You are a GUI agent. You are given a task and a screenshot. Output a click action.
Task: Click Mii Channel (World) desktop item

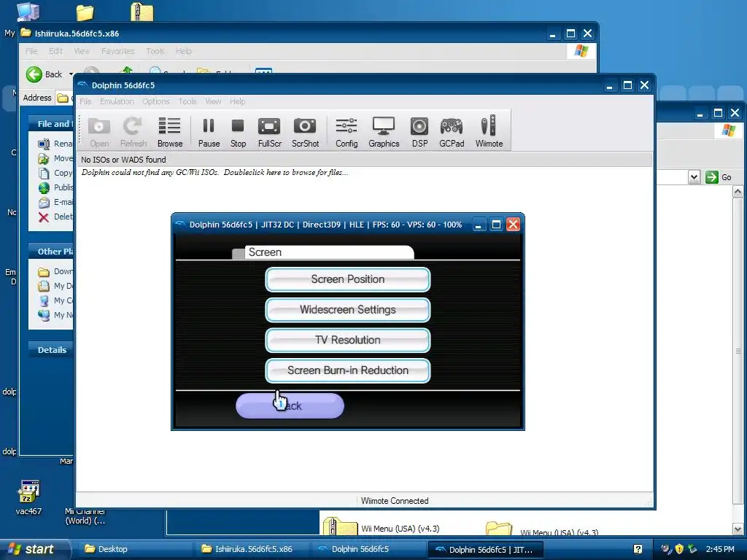tap(85, 516)
